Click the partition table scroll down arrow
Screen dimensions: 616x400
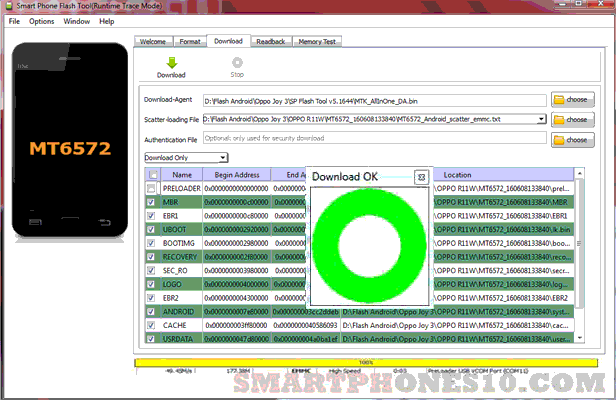(x=579, y=338)
